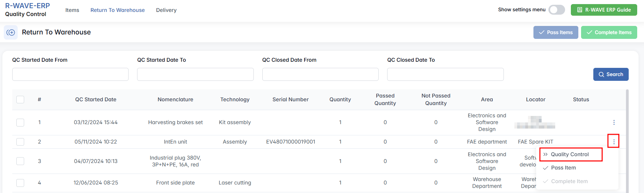Check the select-all checkbox in table header
Image resolution: width=644 pixels, height=193 pixels.
(20, 100)
